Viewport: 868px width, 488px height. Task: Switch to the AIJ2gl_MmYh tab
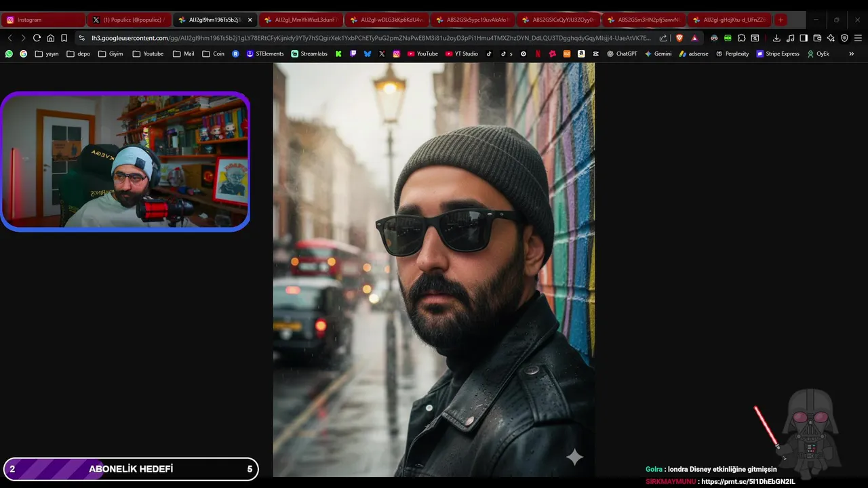(300, 20)
